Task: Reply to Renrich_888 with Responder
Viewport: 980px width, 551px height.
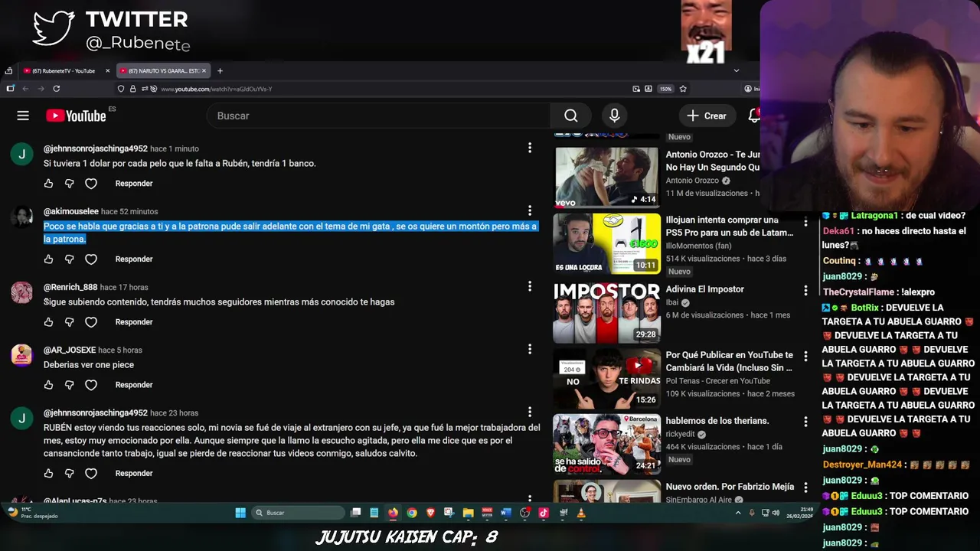Action: coord(134,322)
